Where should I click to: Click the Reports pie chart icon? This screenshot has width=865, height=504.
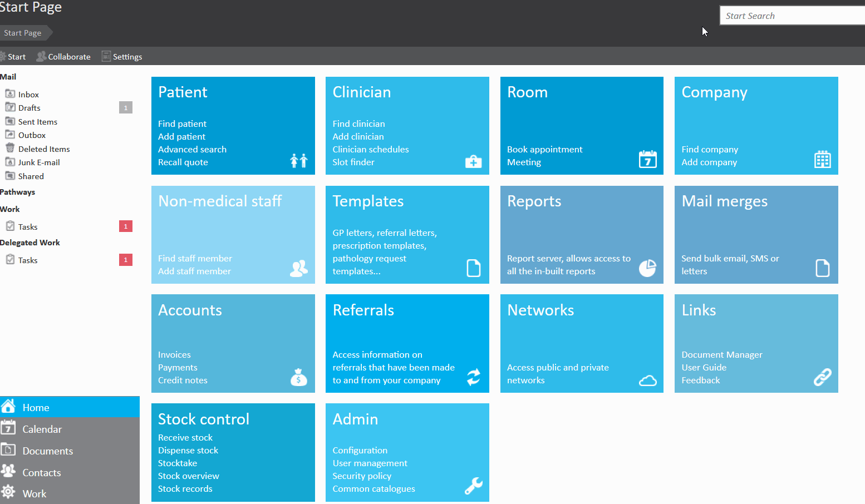pyautogui.click(x=647, y=268)
